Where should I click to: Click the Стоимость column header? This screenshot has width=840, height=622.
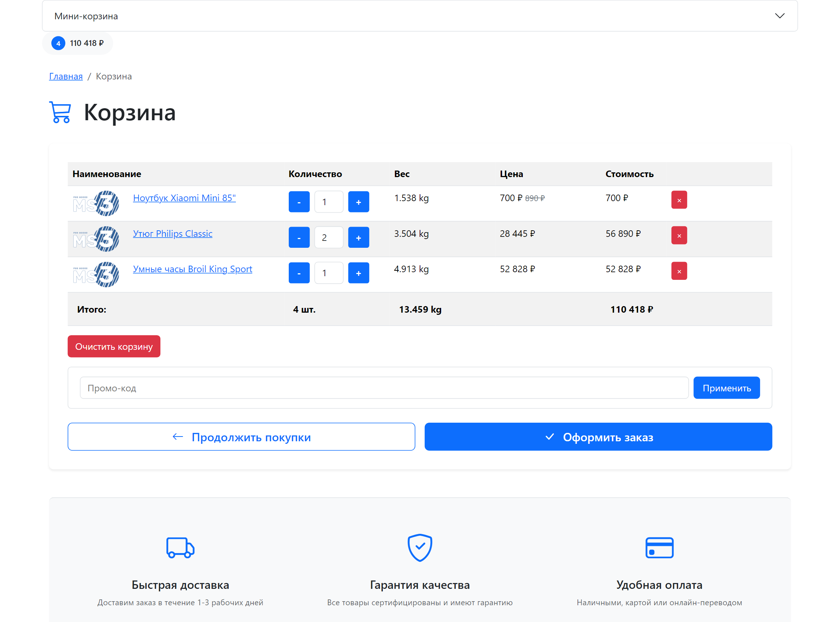(x=629, y=174)
